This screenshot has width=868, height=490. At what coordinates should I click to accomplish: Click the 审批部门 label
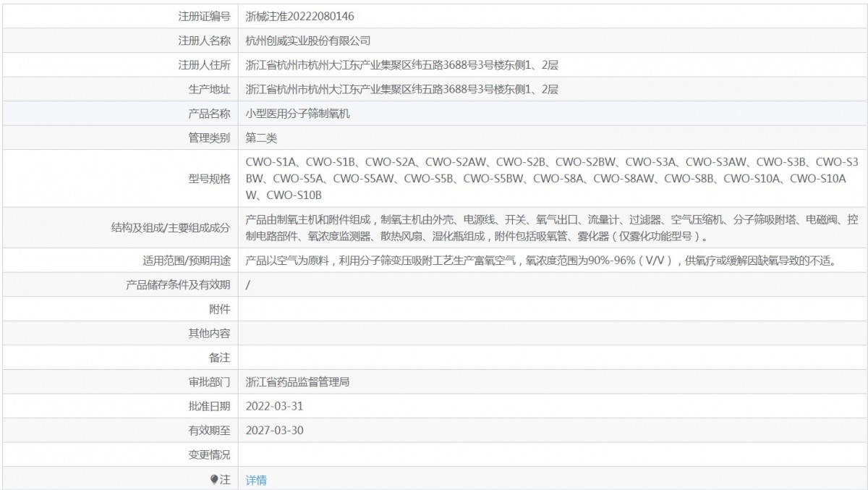[209, 381]
